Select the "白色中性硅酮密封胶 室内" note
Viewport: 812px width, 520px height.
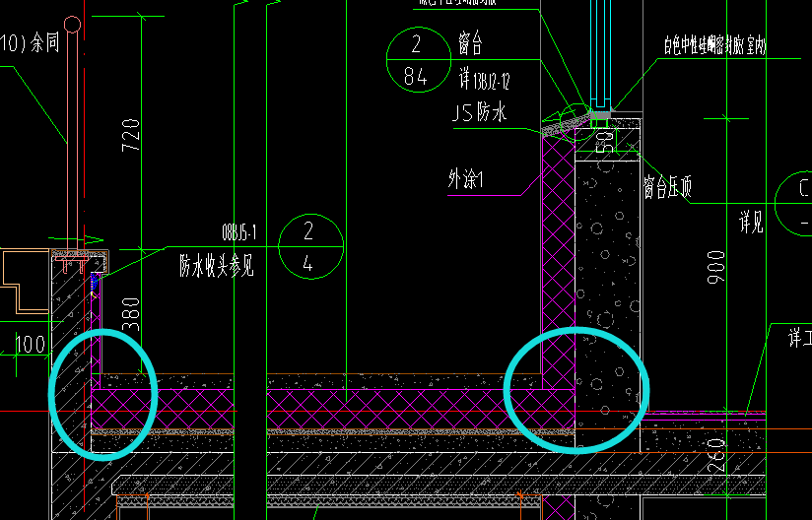[x=714, y=45]
